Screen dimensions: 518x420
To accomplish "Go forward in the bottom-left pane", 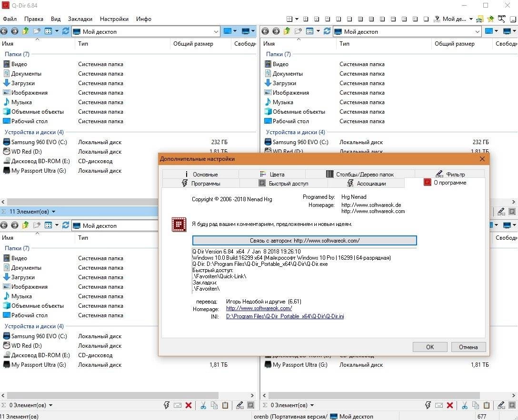I will [x=15, y=225].
